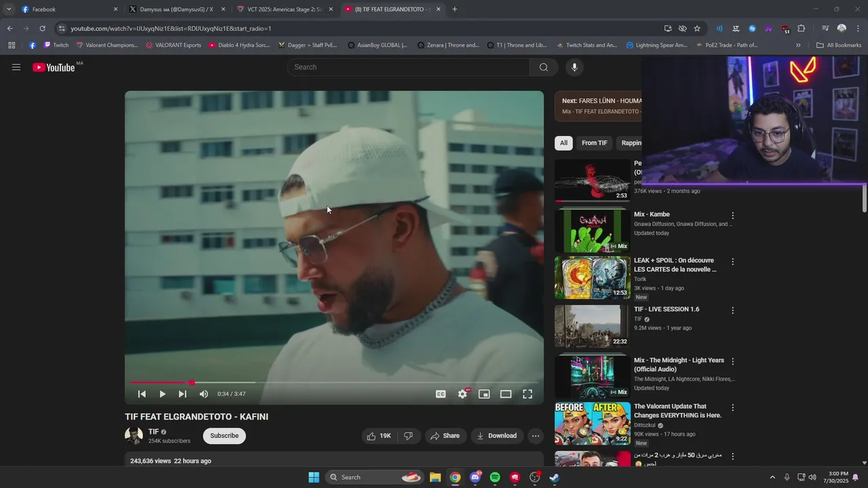Open the VALORANT Esports bookmark
The width and height of the screenshot is (868, 488).
click(x=174, y=45)
